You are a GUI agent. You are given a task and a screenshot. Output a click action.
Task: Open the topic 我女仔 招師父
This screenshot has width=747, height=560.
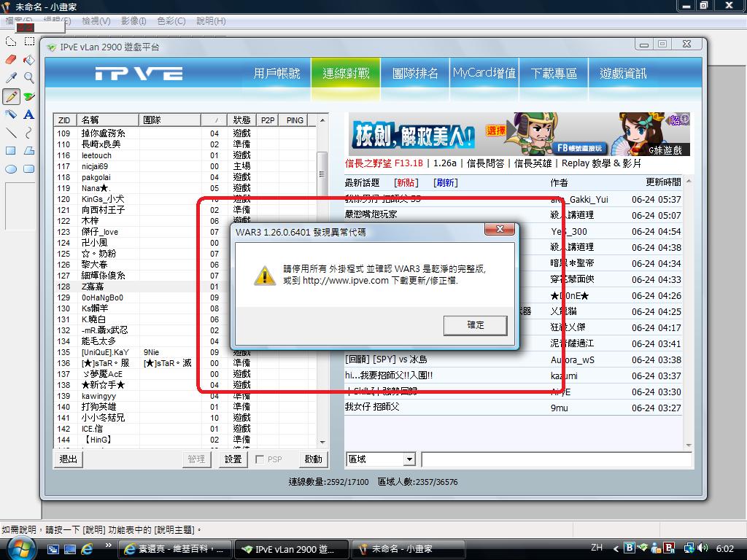[x=373, y=407]
